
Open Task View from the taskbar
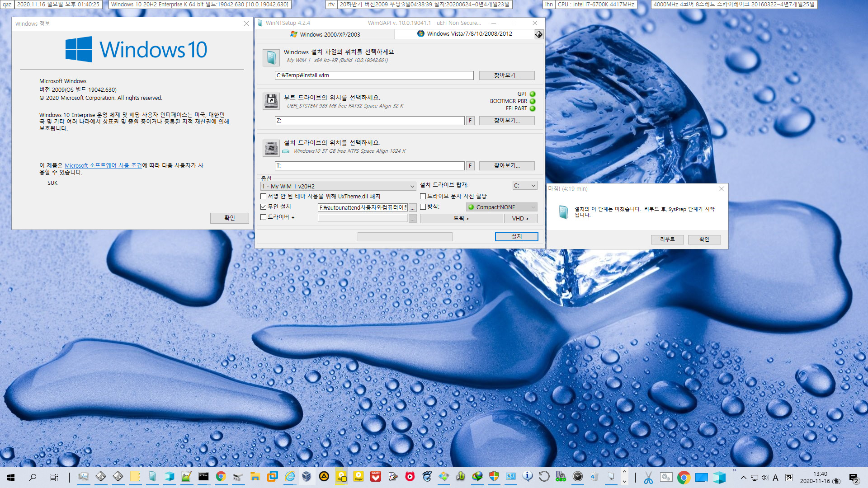(x=54, y=477)
